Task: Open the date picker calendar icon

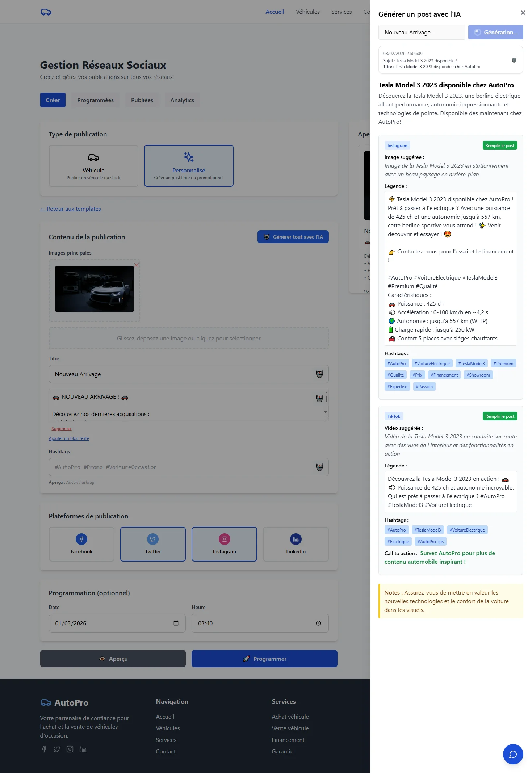Action: tap(176, 623)
